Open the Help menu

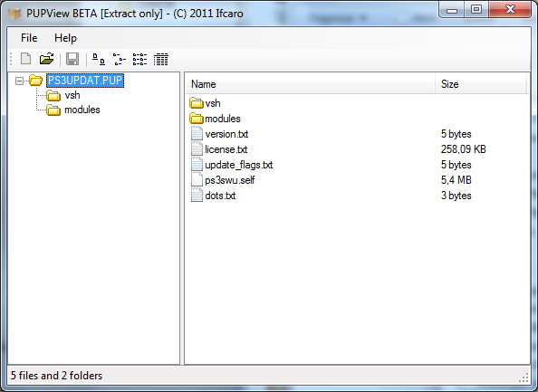(65, 38)
